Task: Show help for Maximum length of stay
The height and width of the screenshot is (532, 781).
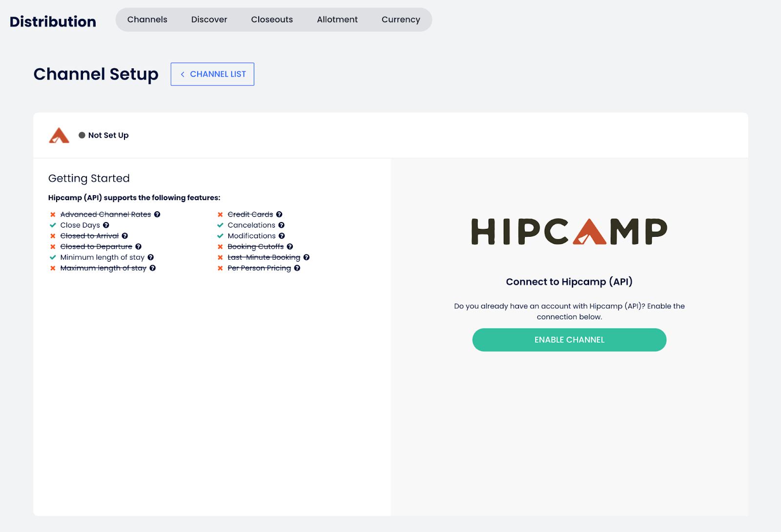Action: click(x=153, y=268)
